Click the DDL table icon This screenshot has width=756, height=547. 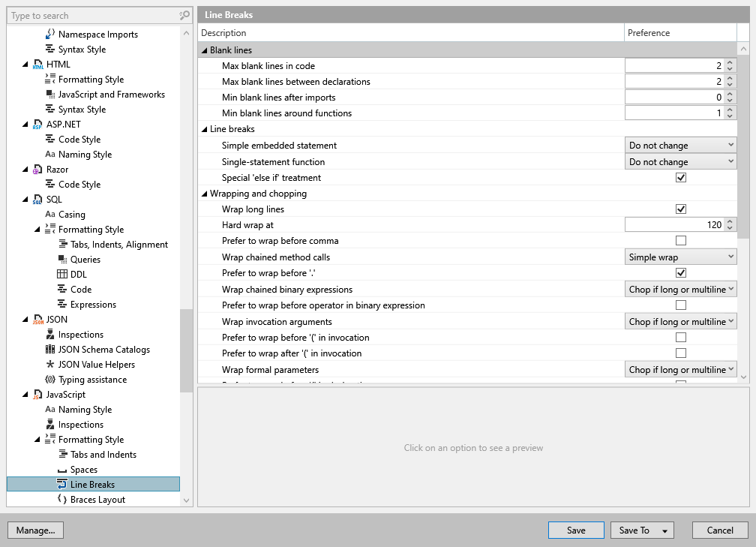62,275
